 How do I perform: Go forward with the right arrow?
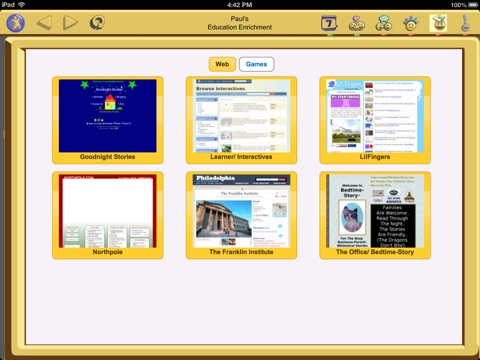click(x=70, y=23)
